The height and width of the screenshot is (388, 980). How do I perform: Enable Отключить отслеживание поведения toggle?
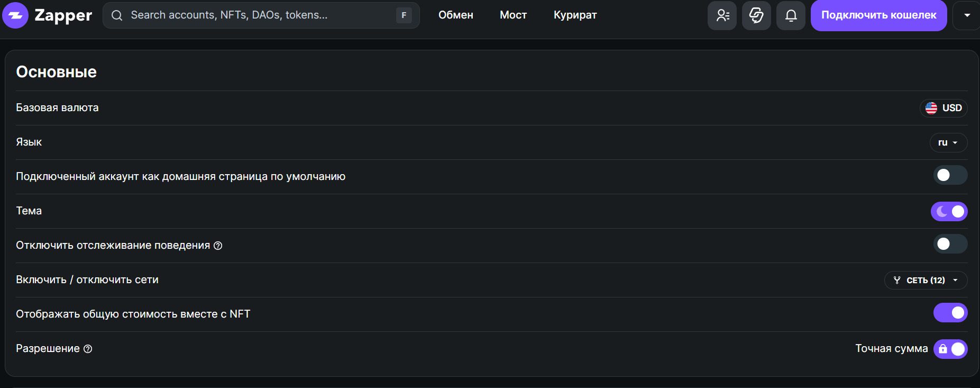click(x=950, y=244)
